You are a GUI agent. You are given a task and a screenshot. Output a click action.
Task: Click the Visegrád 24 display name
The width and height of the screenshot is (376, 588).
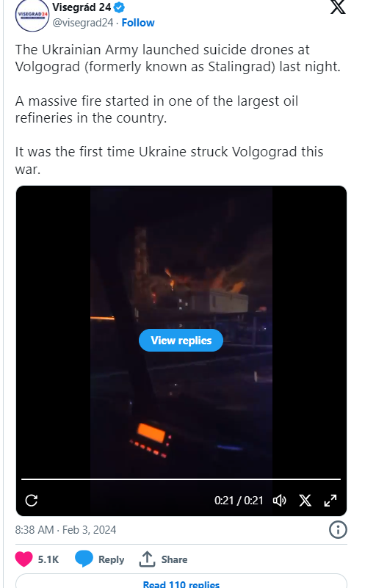(x=82, y=7)
